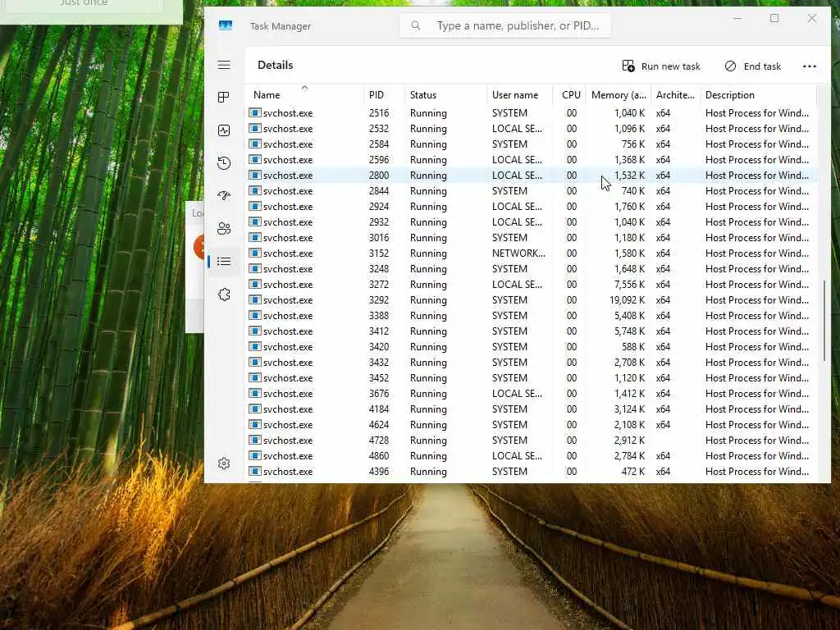
Task: Click memory value 19,092 K
Action: (x=628, y=299)
